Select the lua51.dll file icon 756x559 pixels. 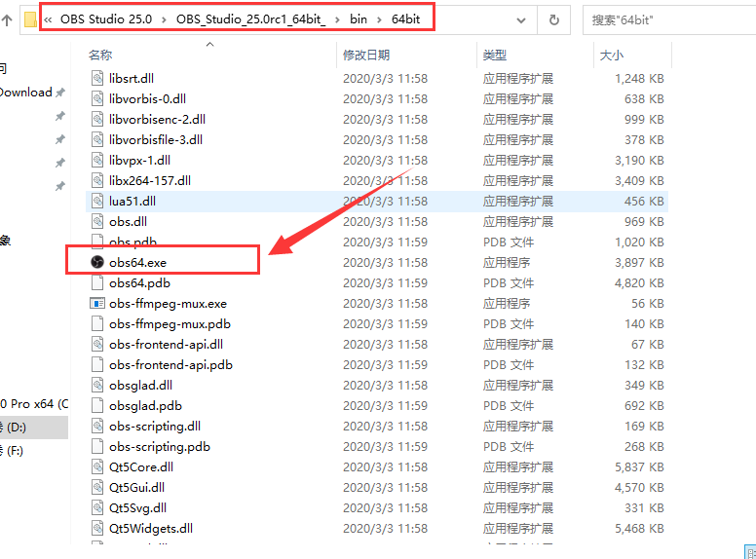click(x=97, y=201)
